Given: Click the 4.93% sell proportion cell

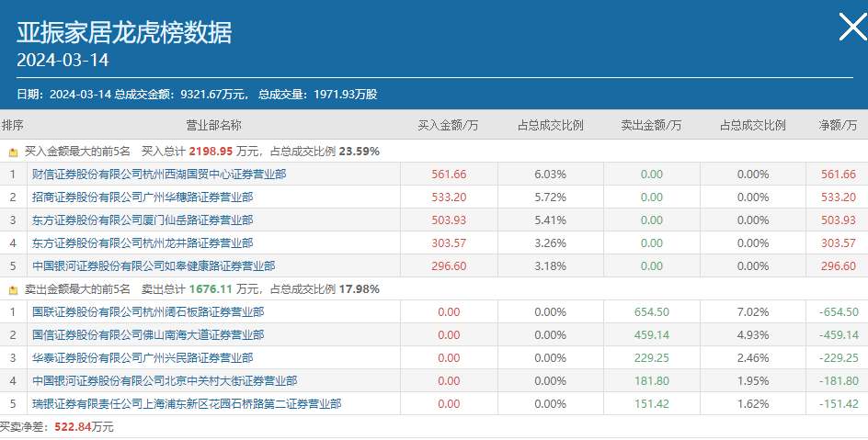Looking at the screenshot, I should 753,335.
